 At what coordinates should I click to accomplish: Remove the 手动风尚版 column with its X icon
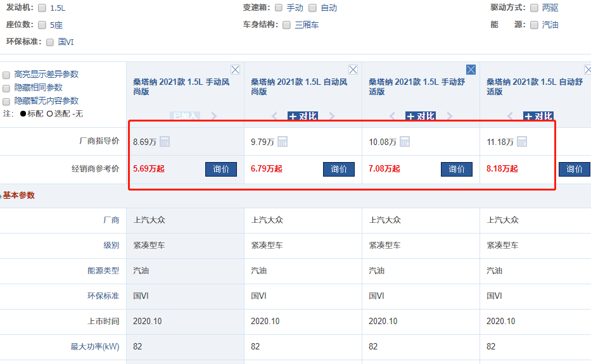(x=235, y=70)
